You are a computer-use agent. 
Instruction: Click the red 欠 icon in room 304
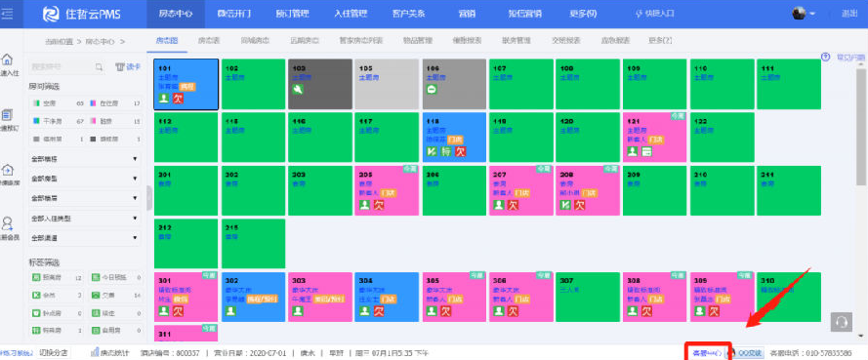pos(379,311)
